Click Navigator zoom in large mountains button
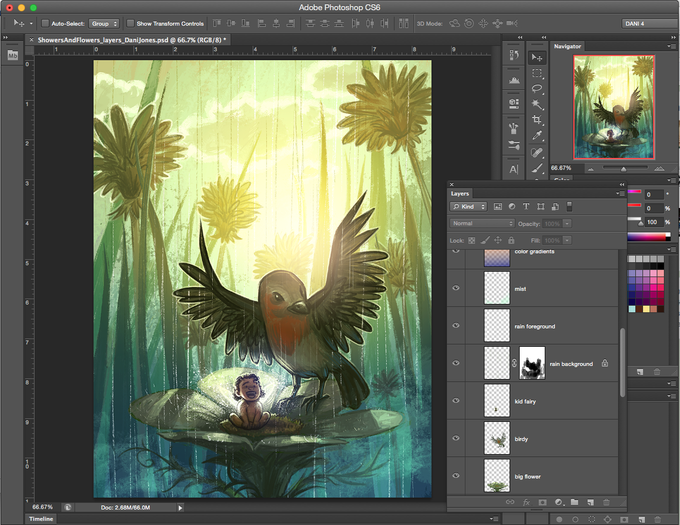This screenshot has height=525, width=680. [659, 168]
